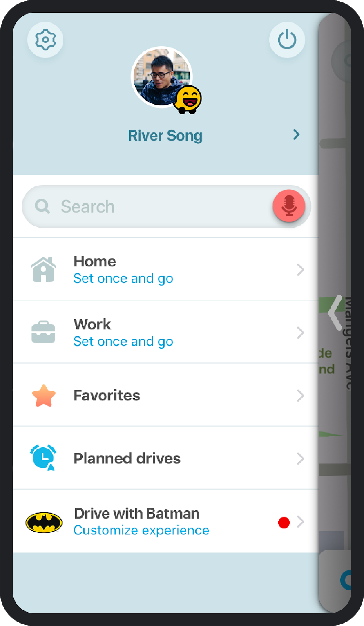Tap the alarm clock Planned drives icon
Screen dimensions: 364x626
click(x=44, y=458)
